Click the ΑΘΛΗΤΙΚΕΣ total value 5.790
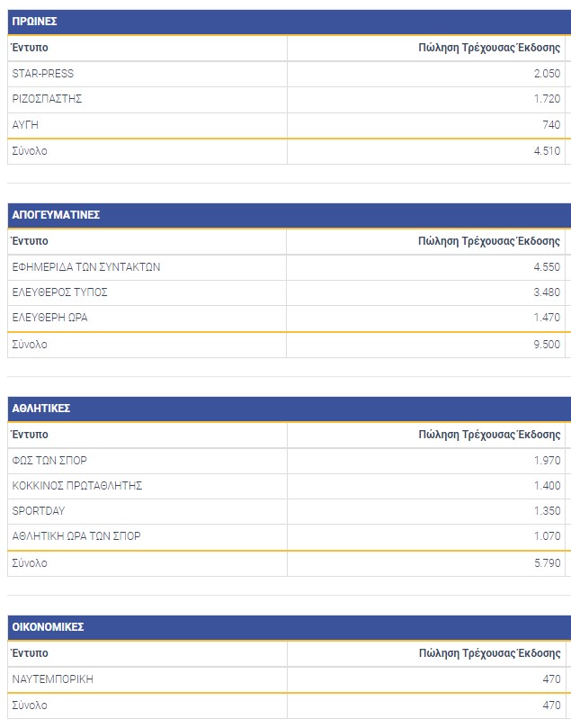Screen dimensions: 571x728 point(545,563)
